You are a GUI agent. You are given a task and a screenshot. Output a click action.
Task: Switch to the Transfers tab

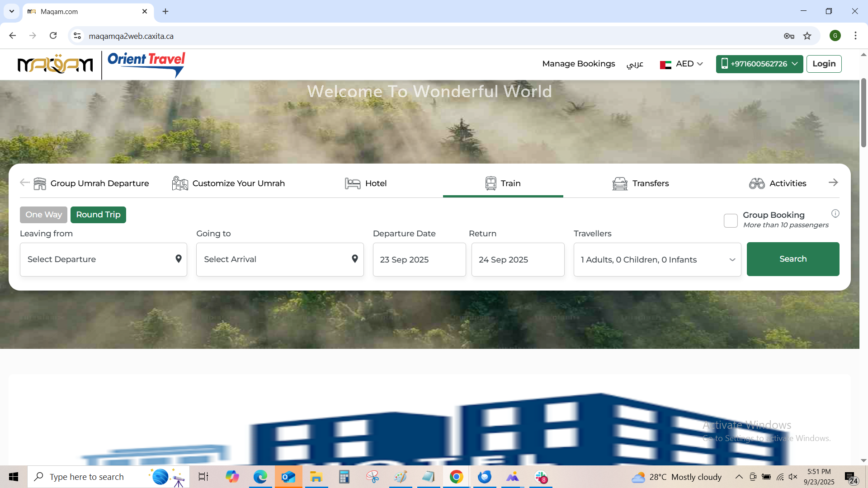(640, 183)
